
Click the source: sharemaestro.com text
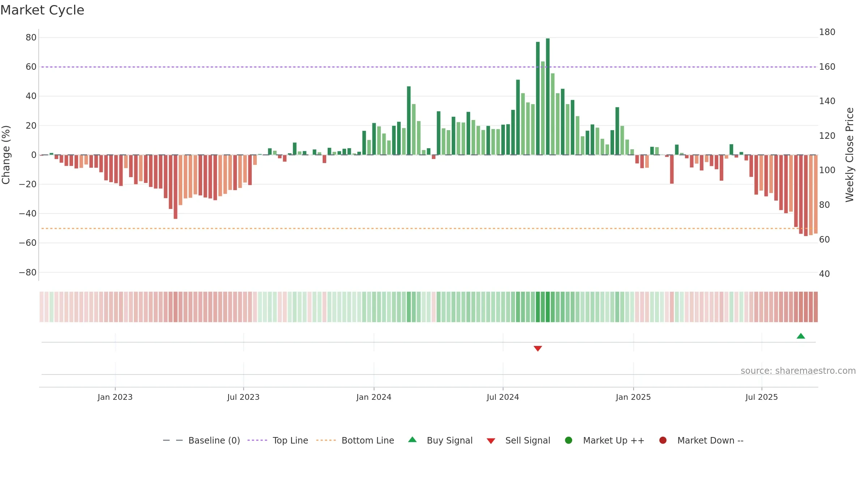(798, 371)
